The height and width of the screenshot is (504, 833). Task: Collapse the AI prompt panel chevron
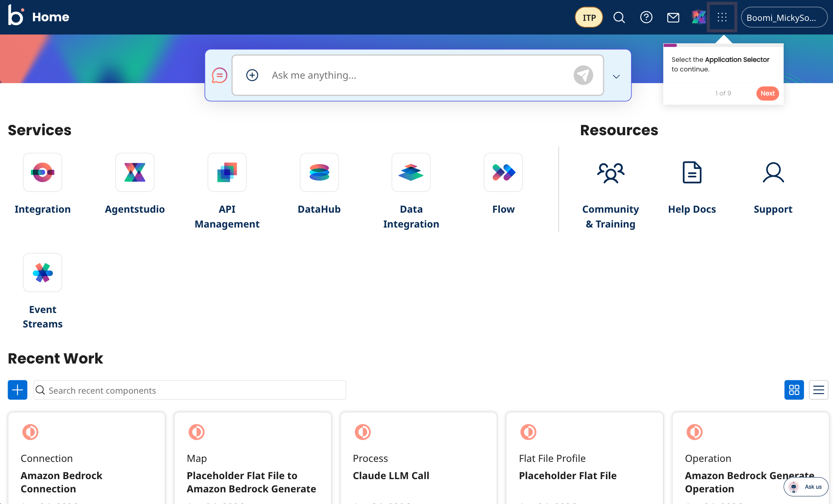point(616,76)
